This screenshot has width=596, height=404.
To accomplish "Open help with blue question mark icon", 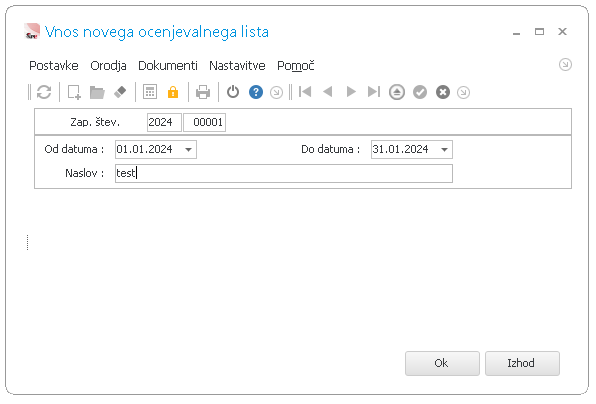I will (x=256, y=92).
